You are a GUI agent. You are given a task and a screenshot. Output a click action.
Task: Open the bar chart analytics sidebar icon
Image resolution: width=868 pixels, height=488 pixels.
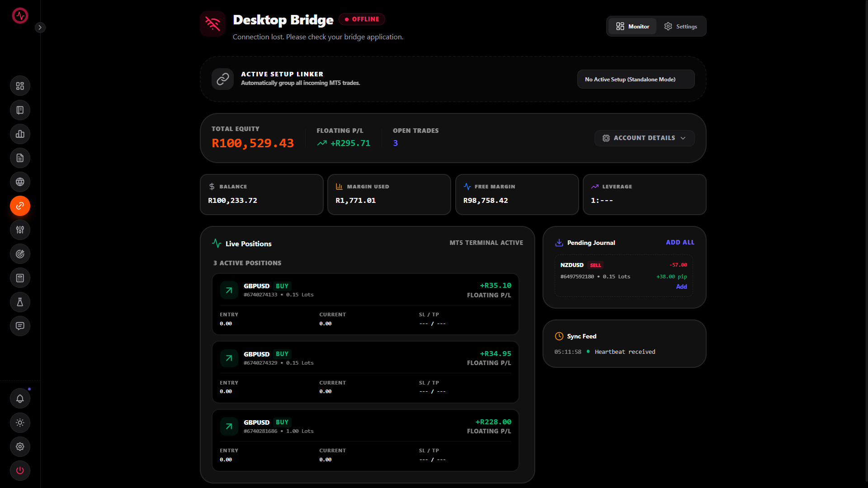(x=20, y=134)
